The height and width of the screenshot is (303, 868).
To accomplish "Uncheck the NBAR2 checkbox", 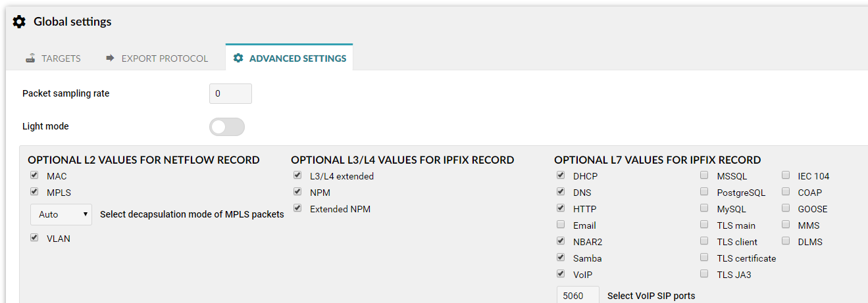I will click(x=561, y=241).
